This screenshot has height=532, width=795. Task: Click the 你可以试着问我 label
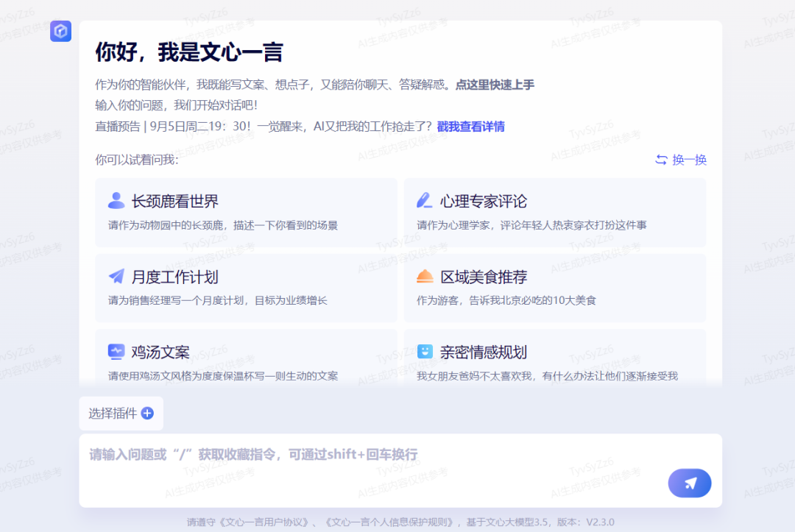pyautogui.click(x=136, y=160)
